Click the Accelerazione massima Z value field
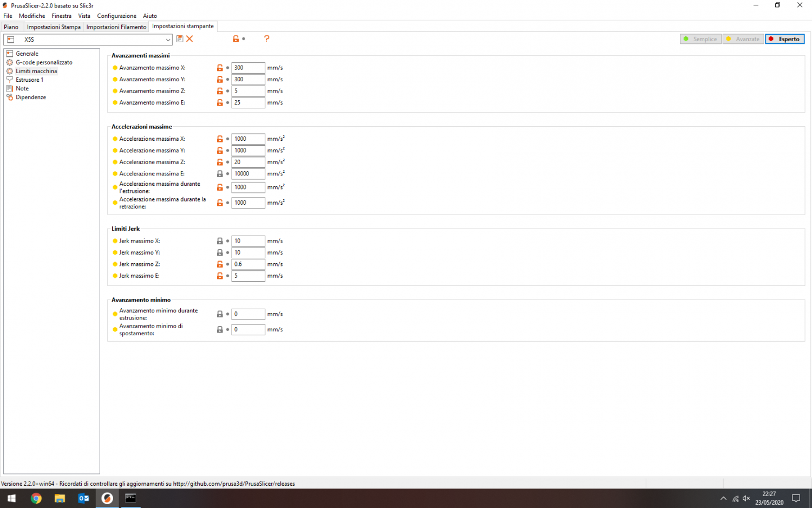This screenshot has width=812, height=508. coord(248,162)
